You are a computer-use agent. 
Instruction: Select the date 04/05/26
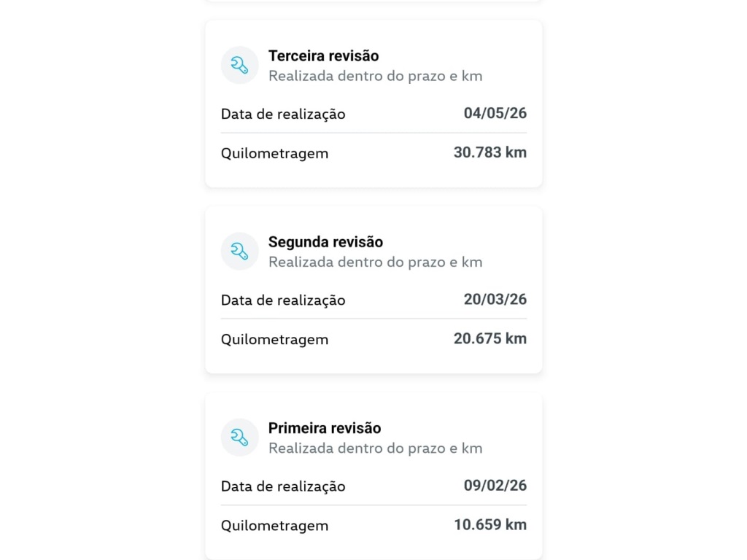[x=495, y=113]
